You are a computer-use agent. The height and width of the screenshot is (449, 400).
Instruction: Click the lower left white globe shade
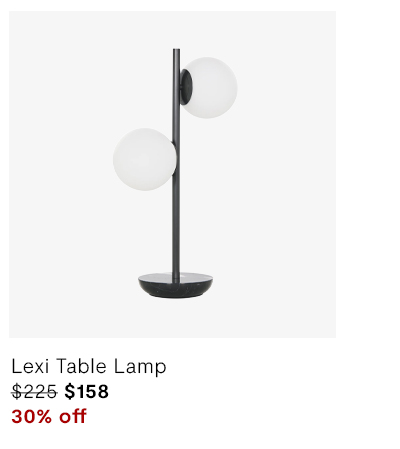pos(144,159)
